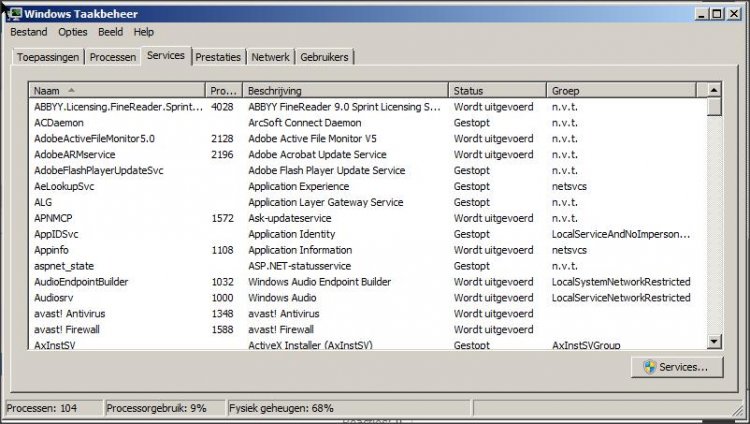Sort services by the Naam column header
This screenshot has height=424, width=750.
tap(117, 90)
